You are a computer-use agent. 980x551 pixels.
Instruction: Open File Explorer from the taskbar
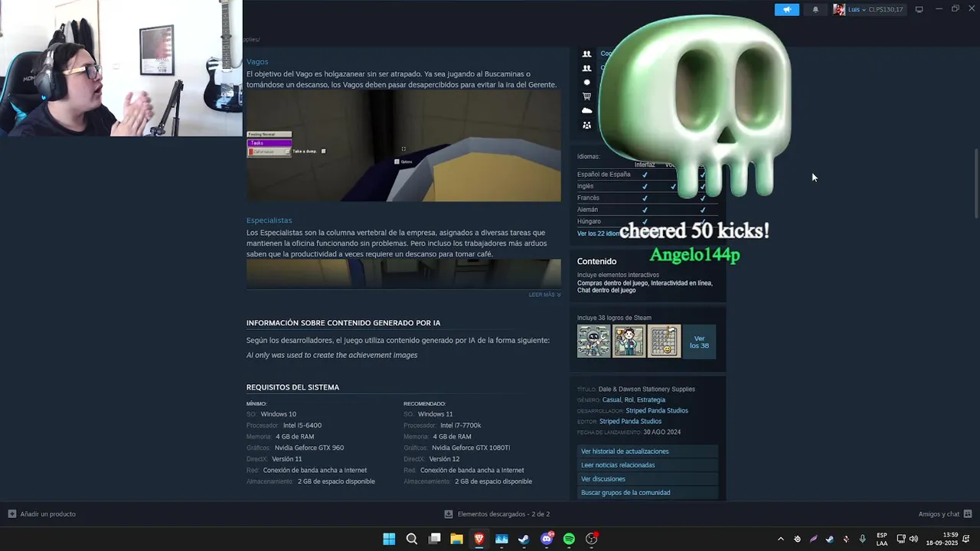(456, 539)
